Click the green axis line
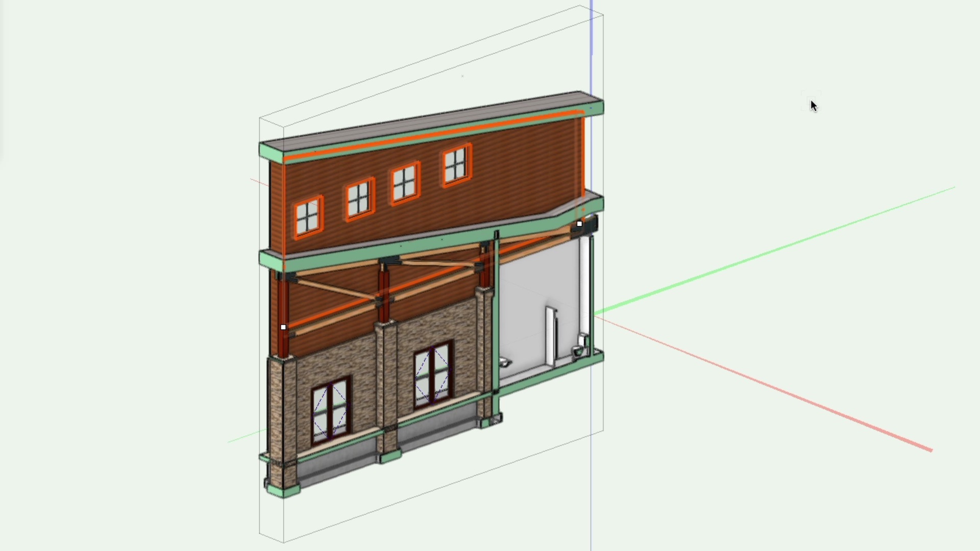This screenshot has width=980, height=551. tap(766, 253)
